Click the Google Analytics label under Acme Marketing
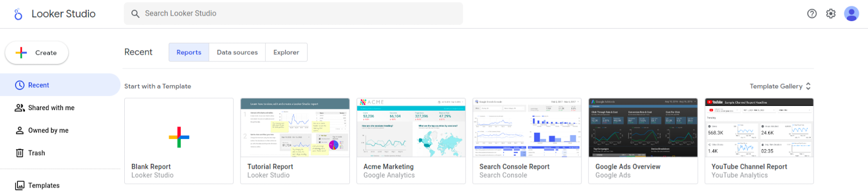 click(x=389, y=175)
